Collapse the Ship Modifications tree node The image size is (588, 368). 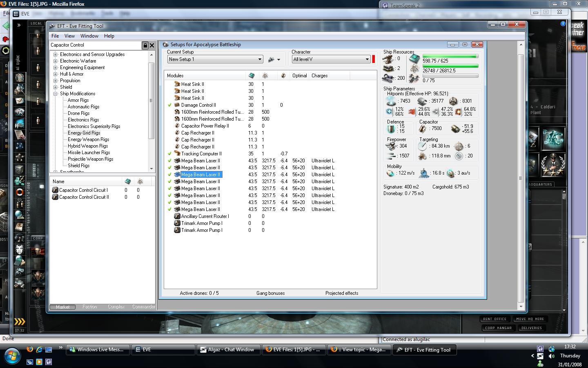tap(56, 94)
